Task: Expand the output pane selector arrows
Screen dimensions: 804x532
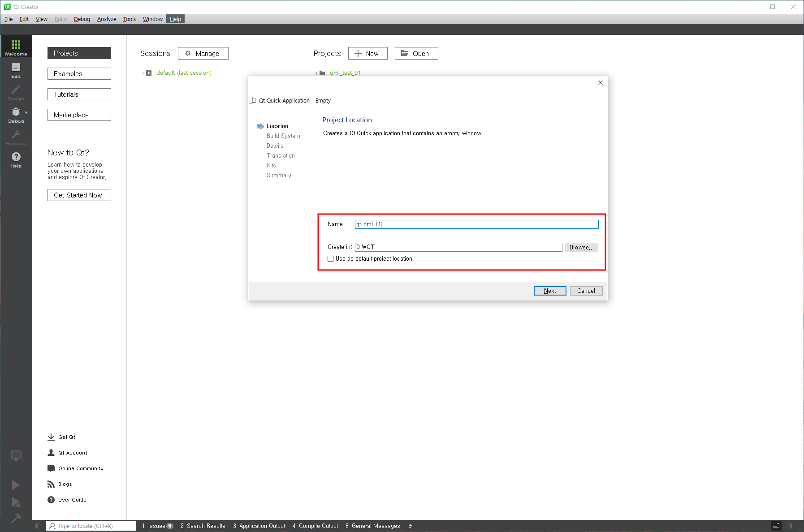Action: tap(410, 526)
